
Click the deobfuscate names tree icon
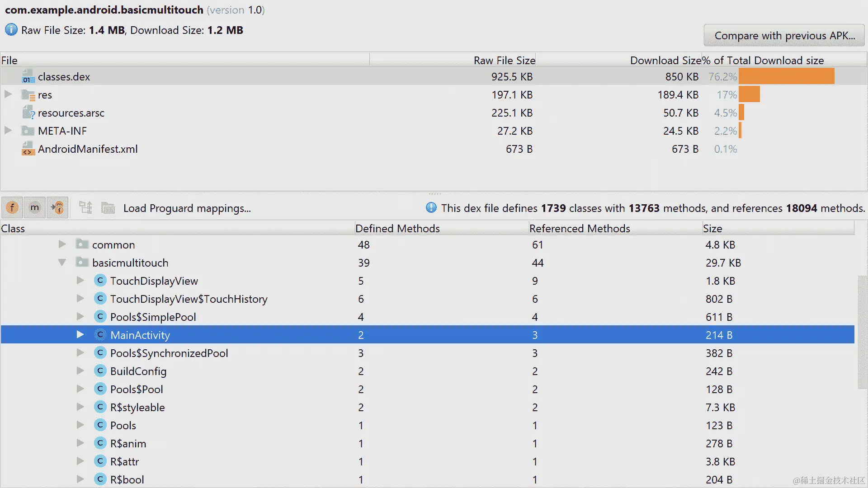tap(85, 208)
